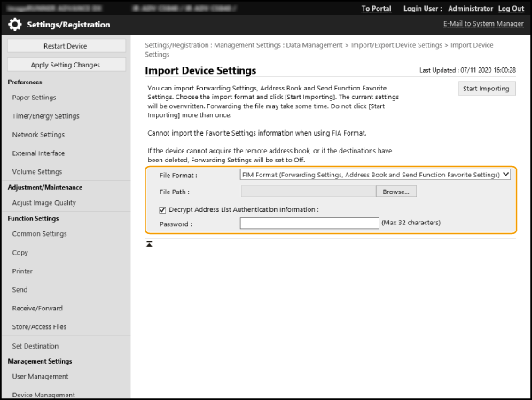This screenshot has width=532, height=400.
Task: Click the Browse button
Action: (x=395, y=192)
